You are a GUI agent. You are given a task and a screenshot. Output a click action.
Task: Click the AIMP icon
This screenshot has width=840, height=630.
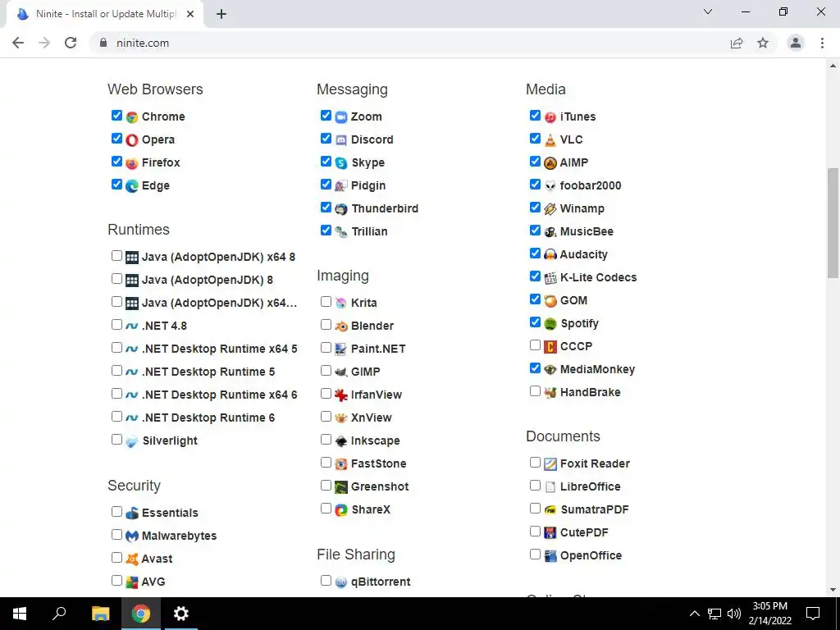(550, 163)
